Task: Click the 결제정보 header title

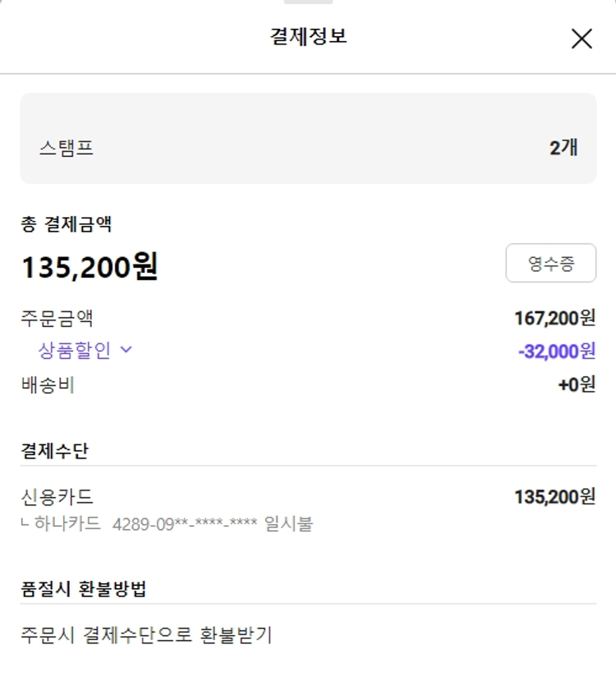Action: coord(308,36)
